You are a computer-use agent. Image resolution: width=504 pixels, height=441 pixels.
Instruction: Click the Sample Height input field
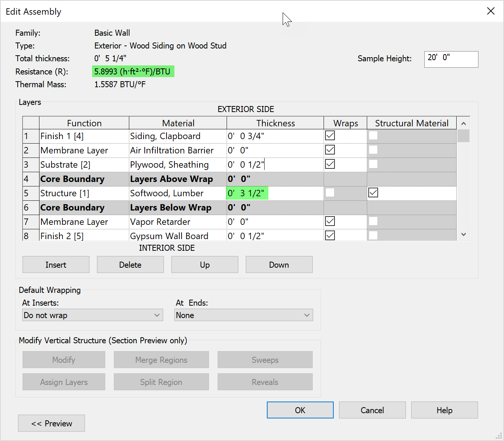(451, 59)
